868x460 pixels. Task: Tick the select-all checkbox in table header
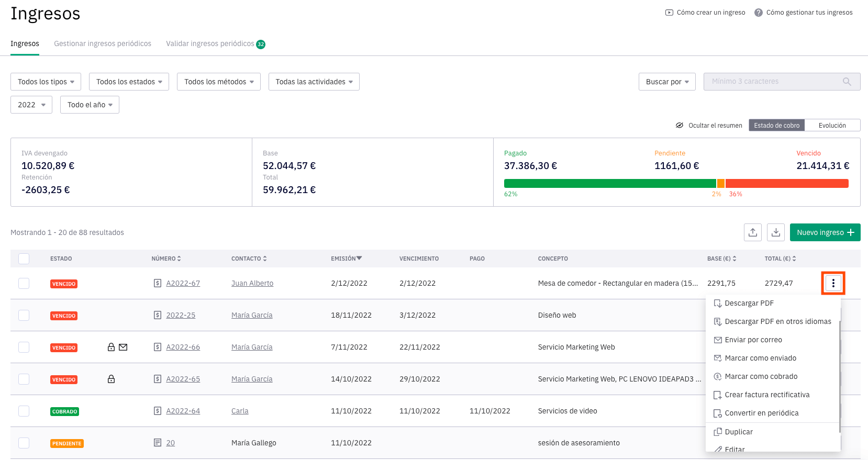pos(24,259)
